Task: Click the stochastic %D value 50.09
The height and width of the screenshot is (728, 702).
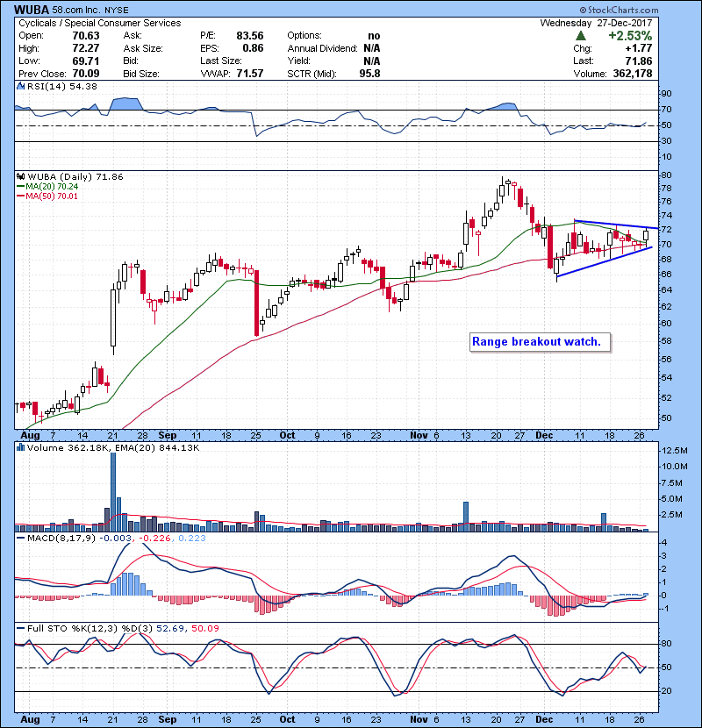Action: point(204,629)
